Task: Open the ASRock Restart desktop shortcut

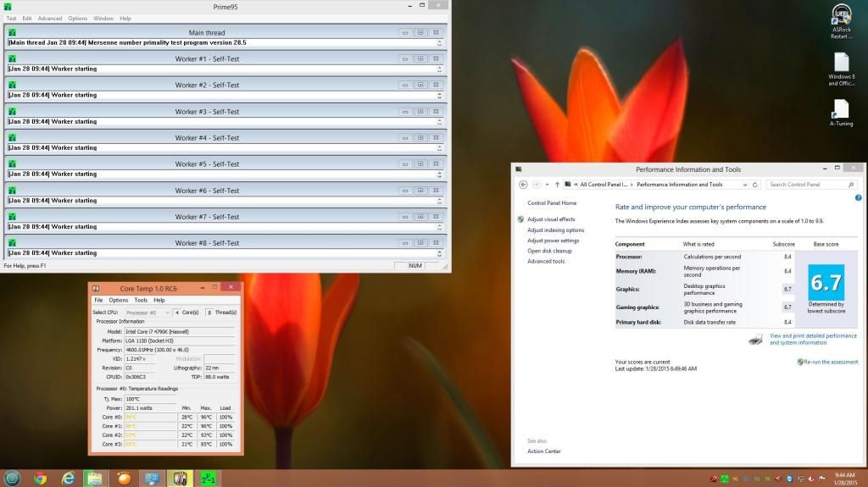Action: [x=842, y=21]
